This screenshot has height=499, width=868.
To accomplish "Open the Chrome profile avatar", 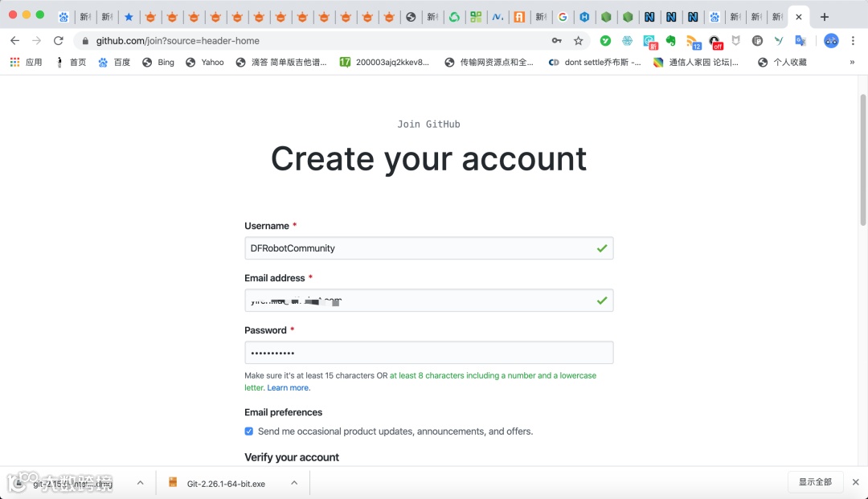I will pyautogui.click(x=831, y=40).
